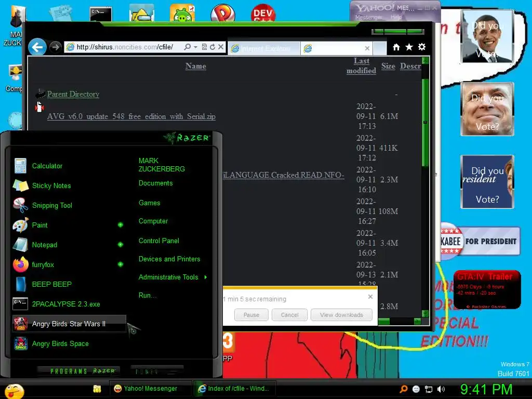This screenshot has width=532, height=399.
Task: Click the scroll-down arrow in IE page
Action: (x=425, y=313)
